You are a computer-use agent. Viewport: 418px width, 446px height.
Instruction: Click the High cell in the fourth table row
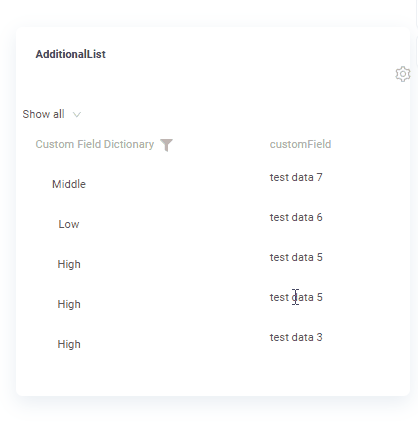pos(69,304)
